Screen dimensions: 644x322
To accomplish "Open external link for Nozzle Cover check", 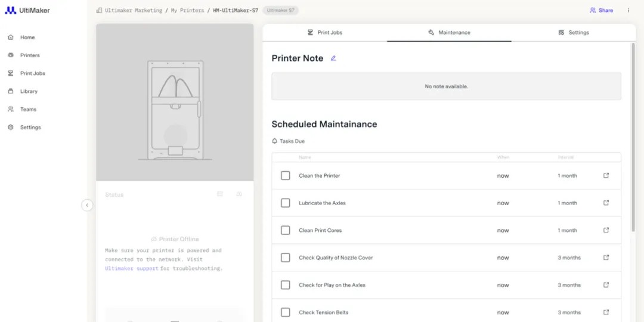I will pyautogui.click(x=606, y=258).
